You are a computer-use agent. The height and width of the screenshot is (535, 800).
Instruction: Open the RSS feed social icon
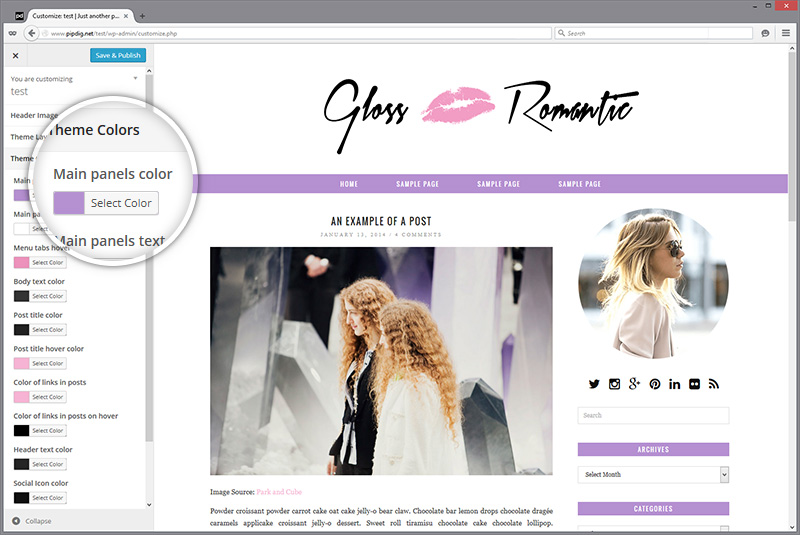coord(714,384)
